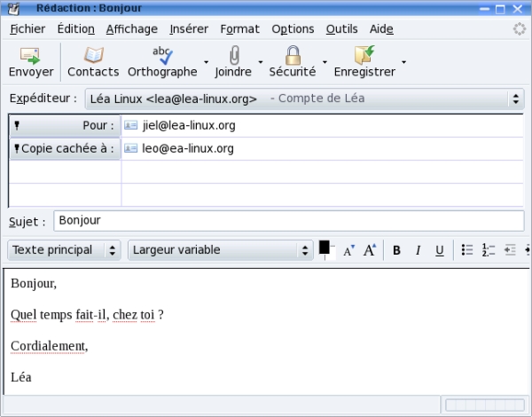The image size is (532, 417).
Task: Open the Fichier menu
Action: 27,29
